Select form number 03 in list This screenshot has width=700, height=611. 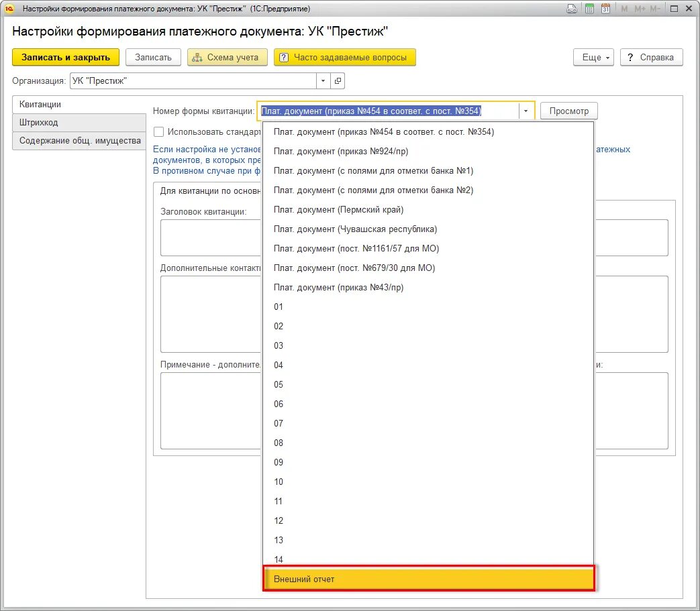pyautogui.click(x=429, y=346)
